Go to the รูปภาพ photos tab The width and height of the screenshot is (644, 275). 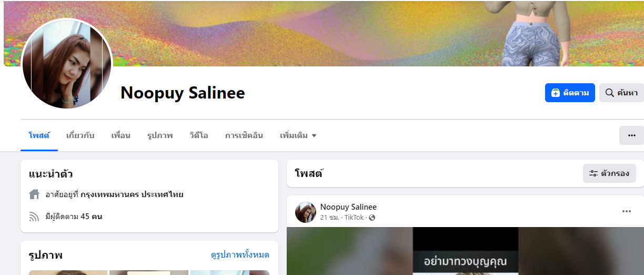(x=160, y=135)
